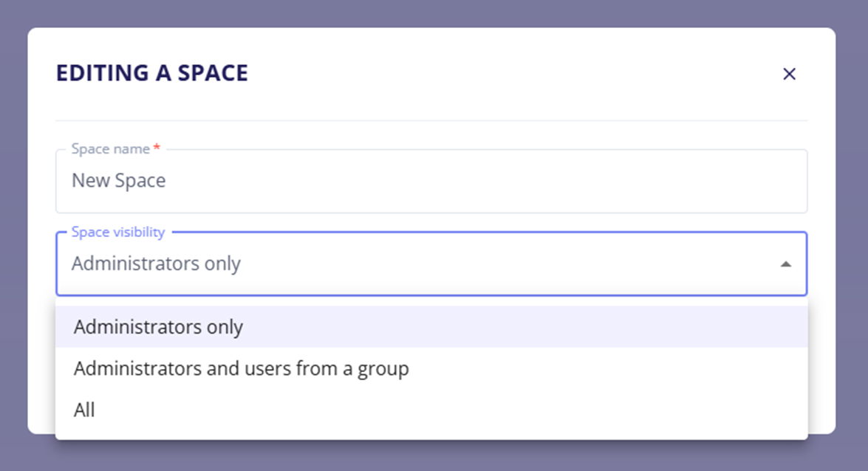Pick the "All" visibility option
The width and height of the screenshot is (868, 471).
(84, 410)
